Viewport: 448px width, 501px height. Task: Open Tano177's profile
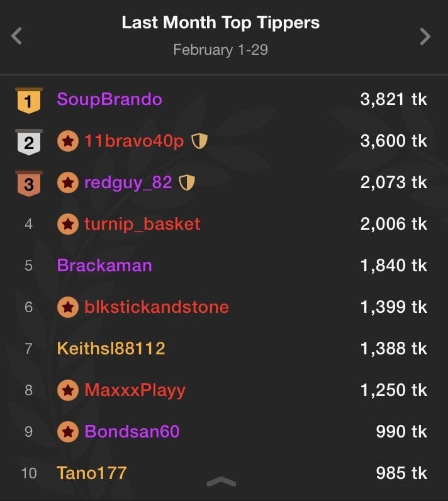pos(92,473)
